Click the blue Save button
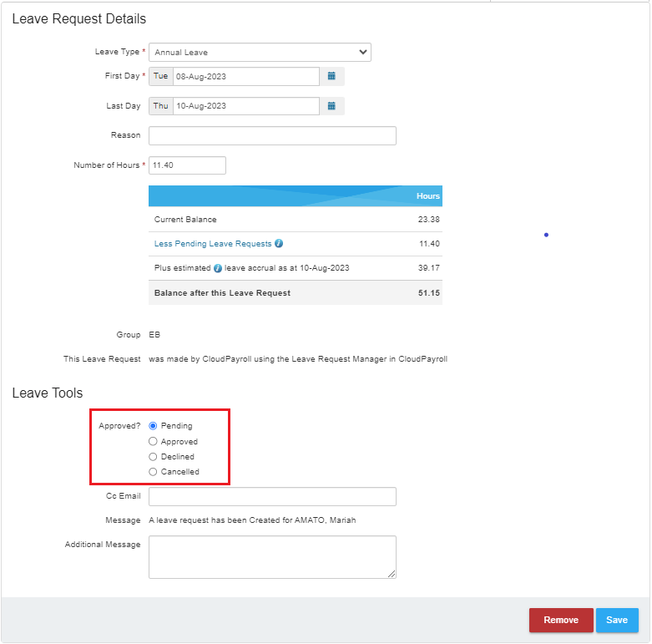The height and width of the screenshot is (644, 652). click(617, 620)
